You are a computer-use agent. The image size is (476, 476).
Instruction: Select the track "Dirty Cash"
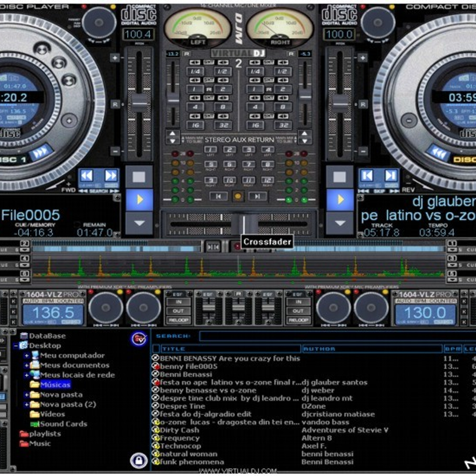[x=179, y=430]
